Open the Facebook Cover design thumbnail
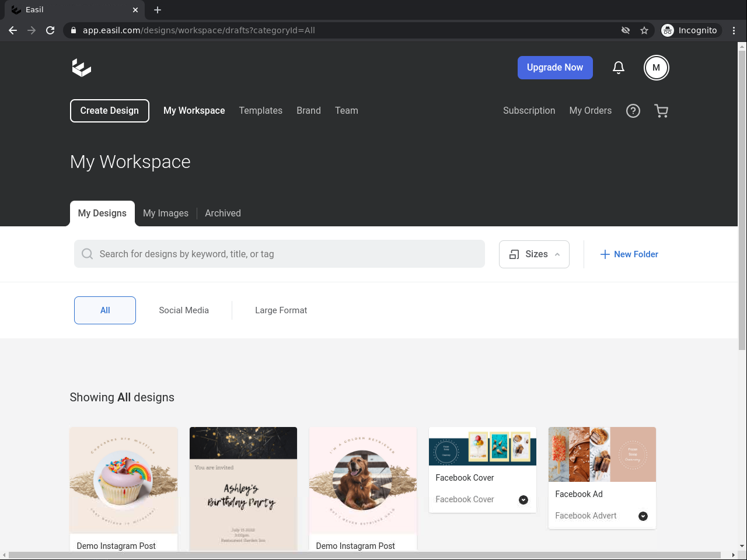The image size is (747, 560). coord(483,446)
